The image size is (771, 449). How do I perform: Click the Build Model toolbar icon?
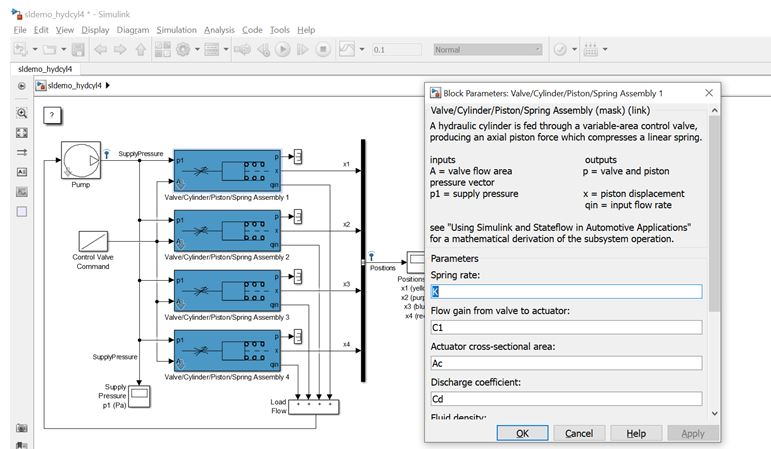(x=591, y=49)
